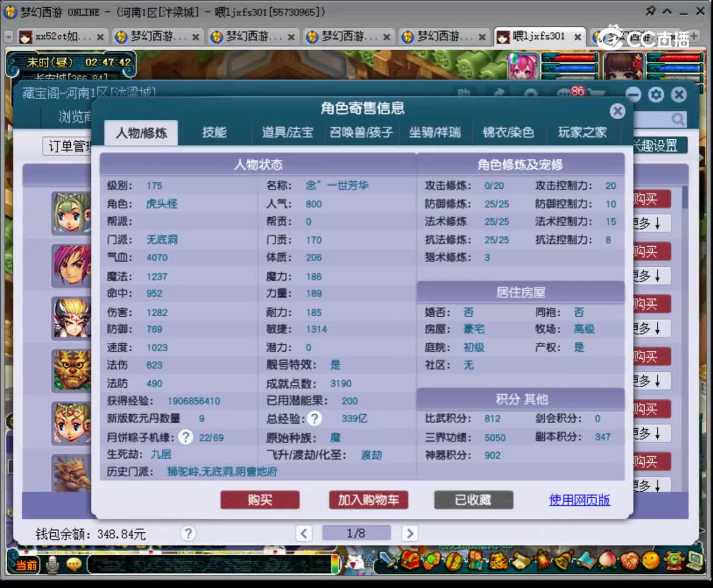713x588 pixels.
Task: Open the handshake friends icon
Action: [629, 560]
